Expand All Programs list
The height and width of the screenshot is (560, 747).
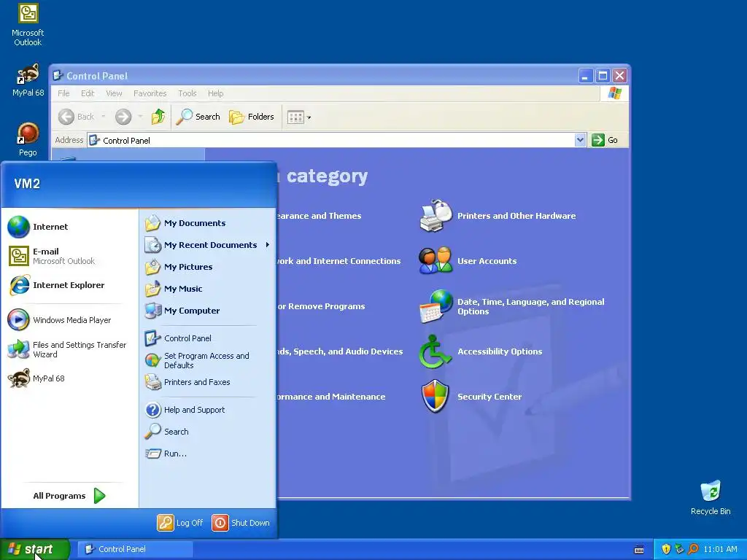[69, 496]
